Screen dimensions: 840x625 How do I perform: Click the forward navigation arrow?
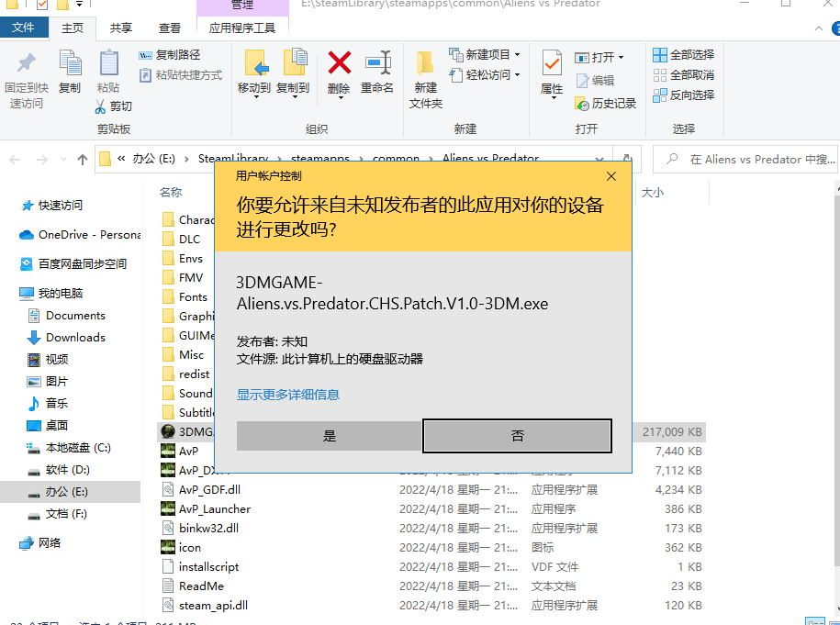tap(42, 159)
